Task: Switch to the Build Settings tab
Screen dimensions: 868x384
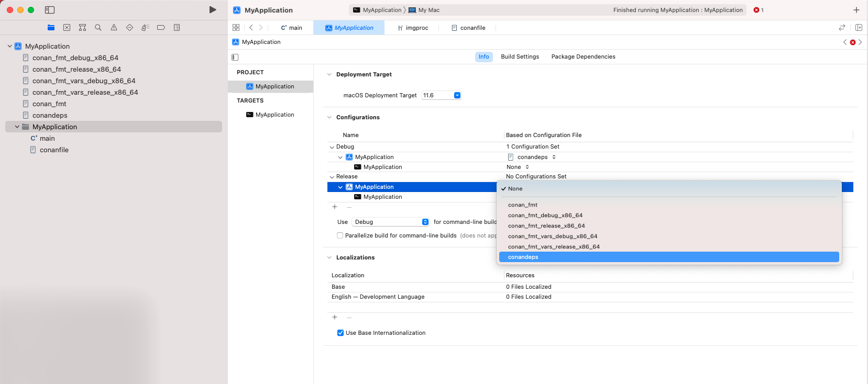Action: [520, 57]
